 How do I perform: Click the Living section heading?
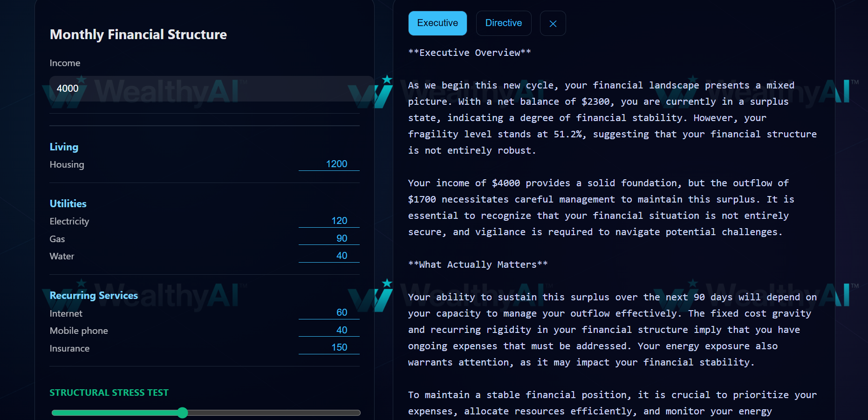64,147
